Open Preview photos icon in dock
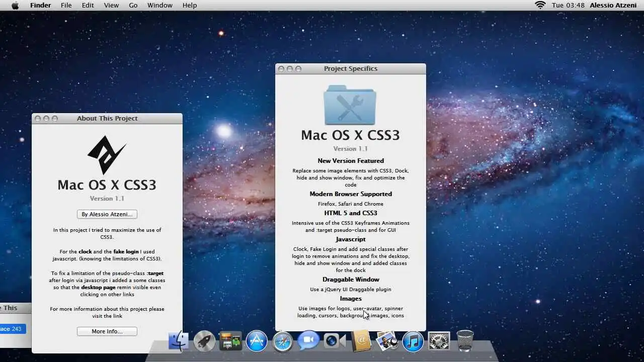This screenshot has width=644, height=362. coord(387,341)
